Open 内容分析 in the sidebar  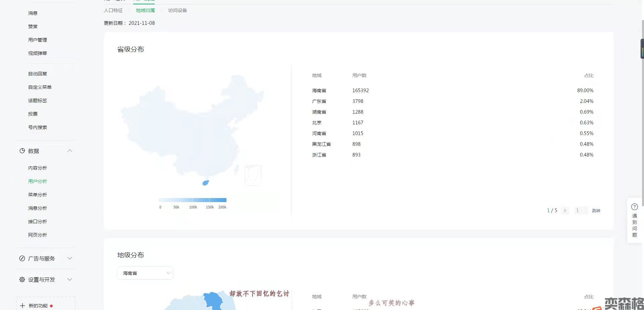(38, 168)
